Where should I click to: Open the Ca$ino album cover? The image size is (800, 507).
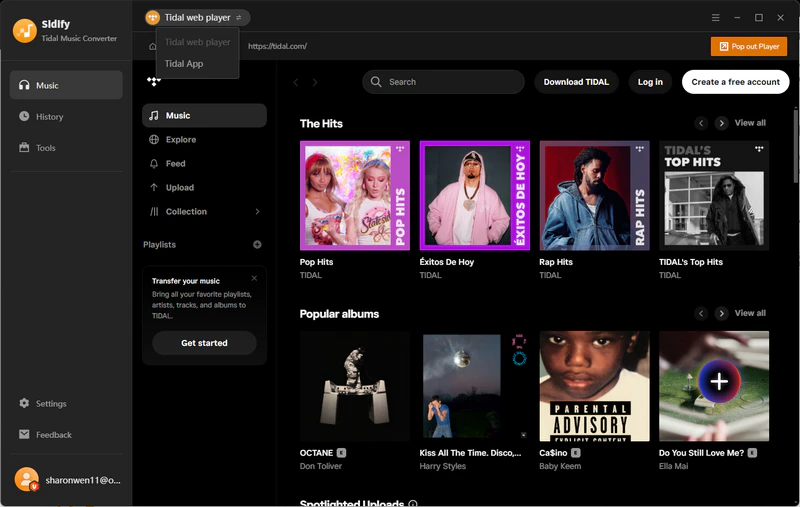pos(594,386)
